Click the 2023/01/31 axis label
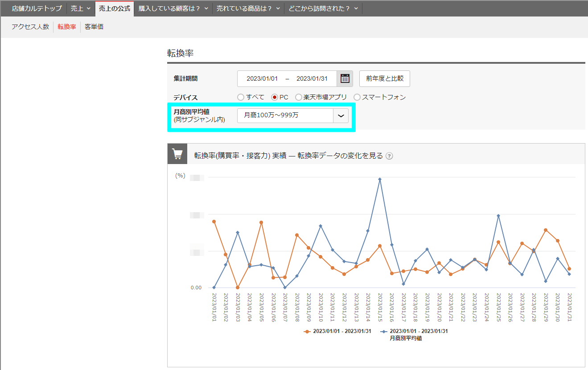The width and height of the screenshot is (588, 370). tap(569, 307)
